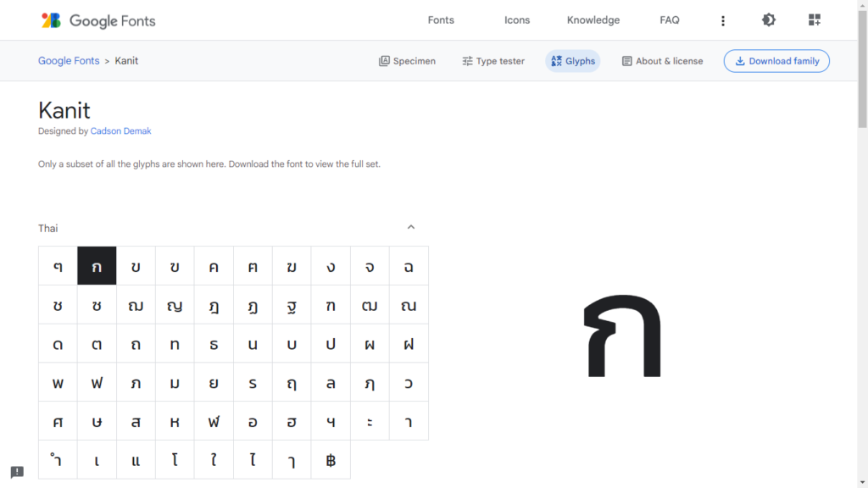
Task: Click the send feedback icon
Action: 17,472
